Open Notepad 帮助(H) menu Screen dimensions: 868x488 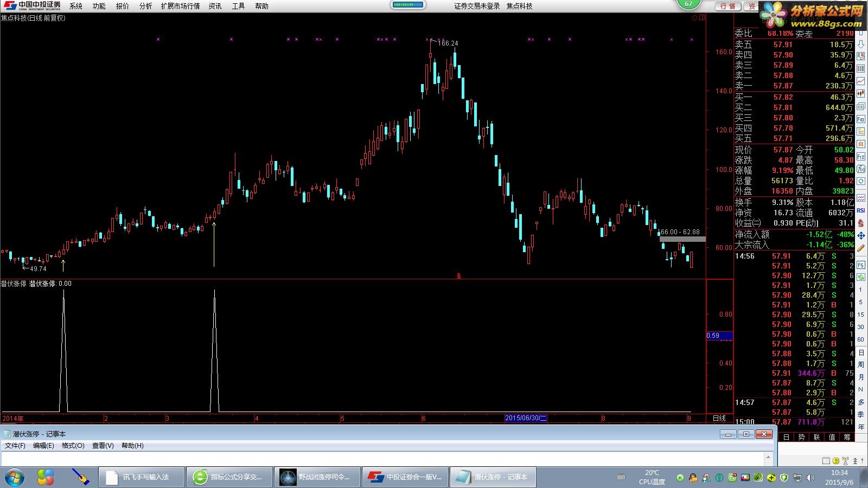[132, 446]
